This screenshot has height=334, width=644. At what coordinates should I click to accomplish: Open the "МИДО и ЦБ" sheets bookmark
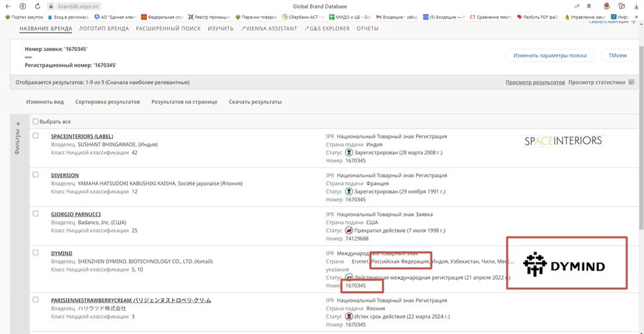point(350,17)
